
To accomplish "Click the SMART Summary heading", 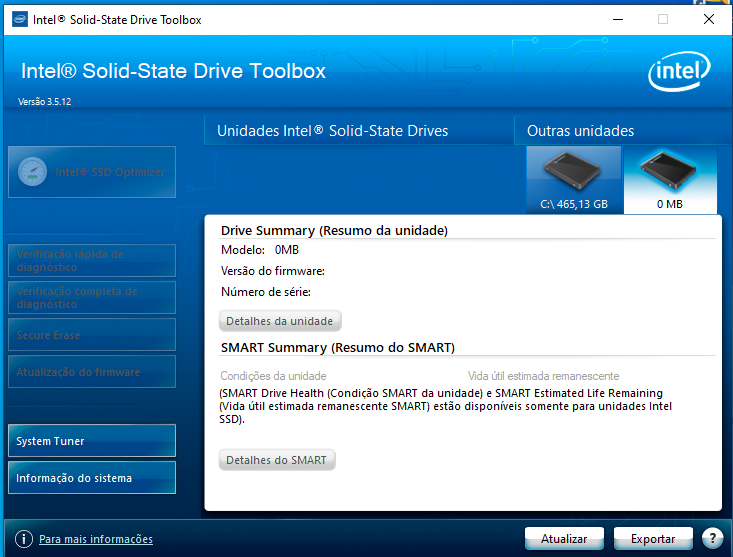I will [x=338, y=348].
